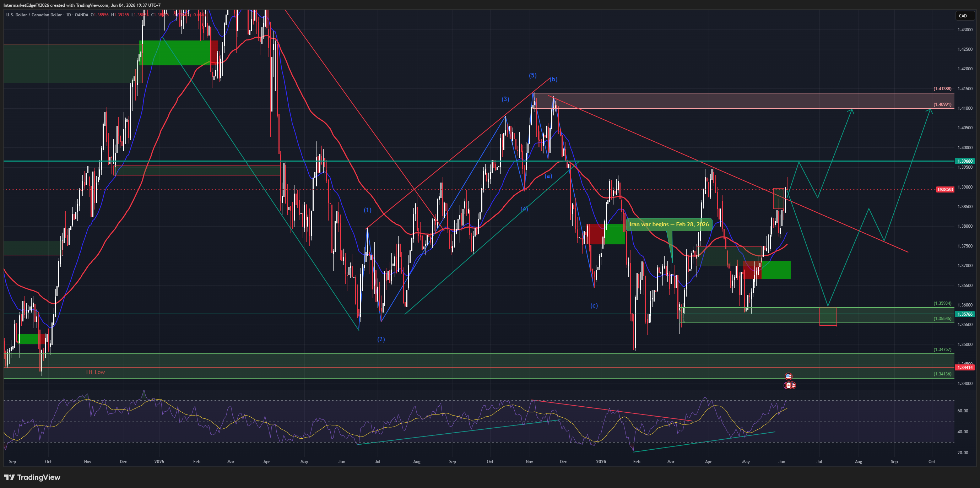
Task: Click the Canada flag economic event icon
Action: [x=788, y=385]
